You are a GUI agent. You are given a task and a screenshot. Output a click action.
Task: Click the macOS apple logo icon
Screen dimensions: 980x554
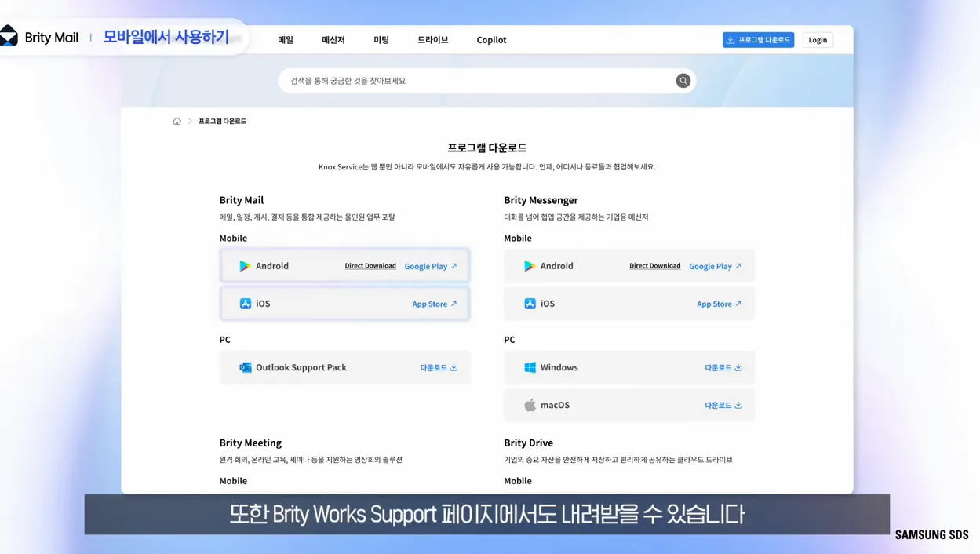(x=530, y=405)
